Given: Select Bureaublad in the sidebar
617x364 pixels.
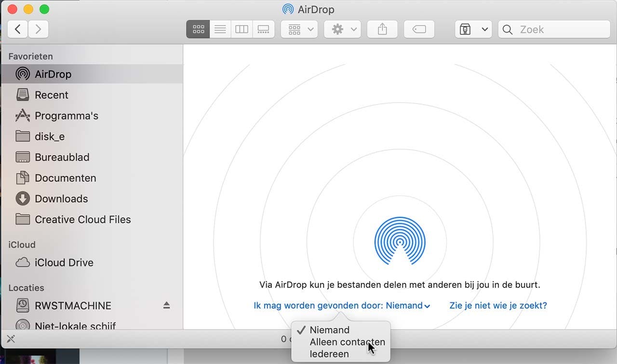Looking at the screenshot, I should [x=62, y=157].
